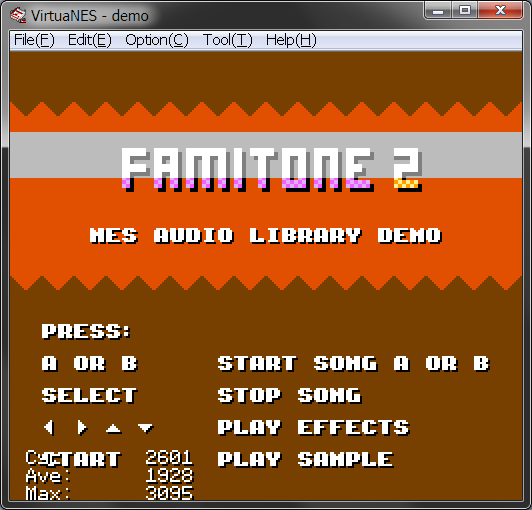
Task: Click the down arrow d-pad icon
Action: click(146, 428)
